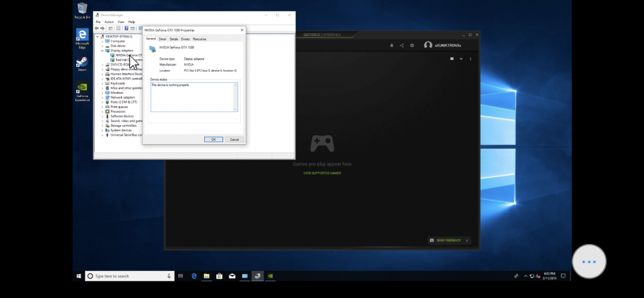Select the Ports (COM & LPT) tree item
This screenshot has height=298, width=644.
coord(124,102)
